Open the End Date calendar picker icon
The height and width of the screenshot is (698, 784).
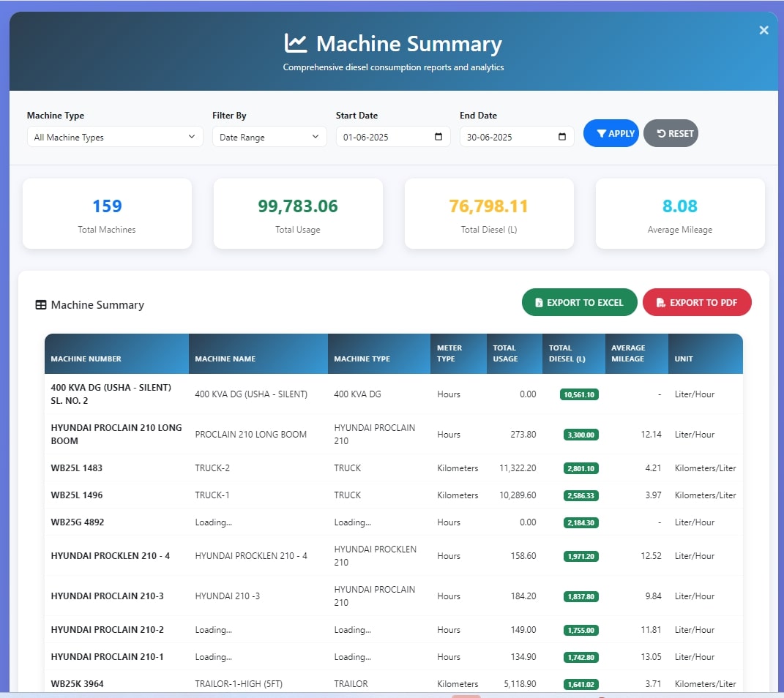[562, 137]
